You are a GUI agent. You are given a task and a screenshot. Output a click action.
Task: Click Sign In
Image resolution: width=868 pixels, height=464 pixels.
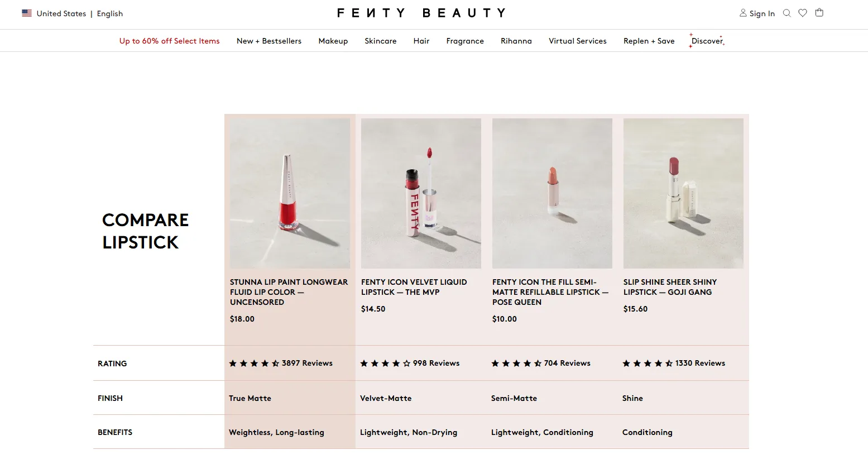tap(761, 13)
